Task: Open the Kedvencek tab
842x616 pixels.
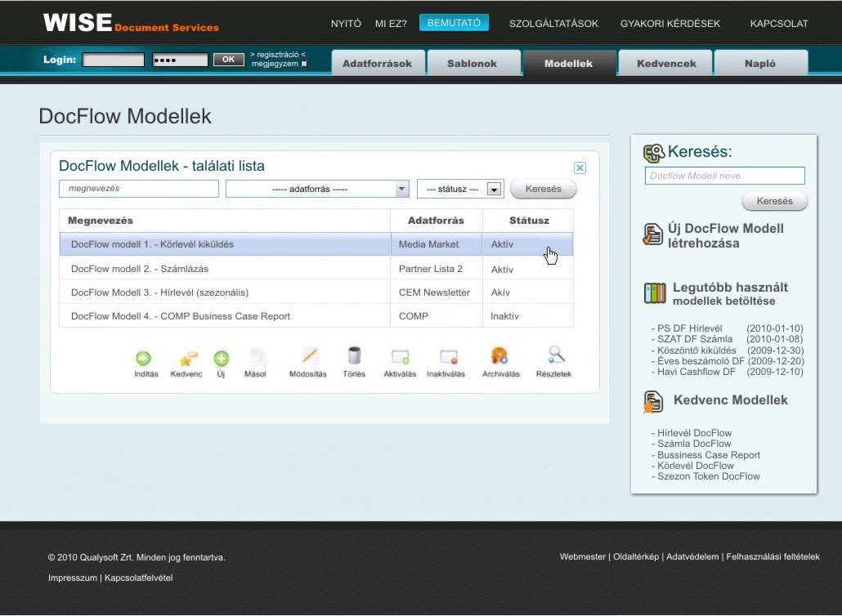Action: pos(666,64)
